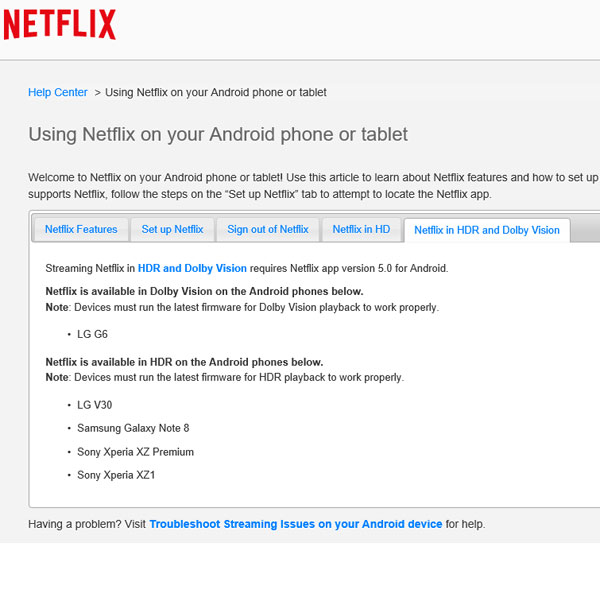Click the Sony Xperia XZ1 list item
This screenshot has height=600, width=600.
click(x=116, y=475)
